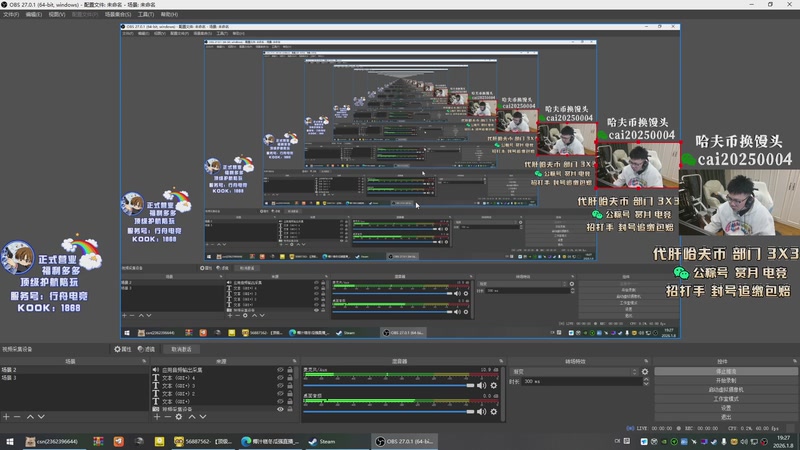Adjust 麦克风/Aux volume slider

point(389,386)
